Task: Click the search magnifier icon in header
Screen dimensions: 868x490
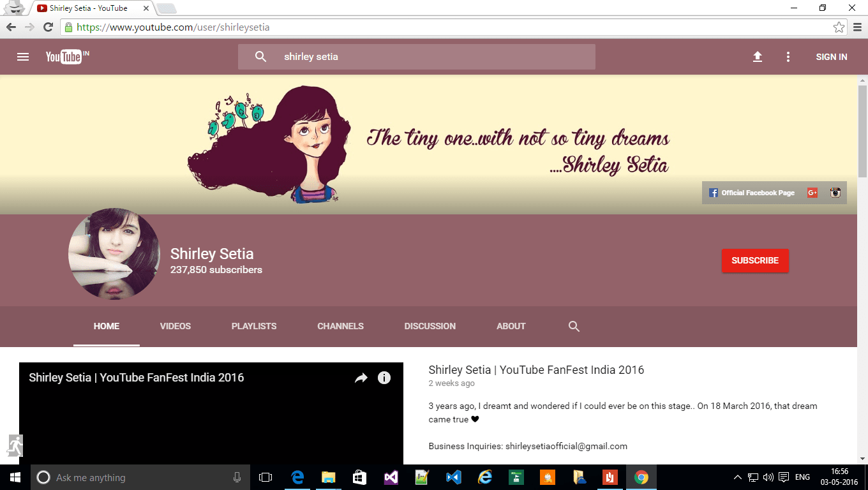Action: pos(260,57)
